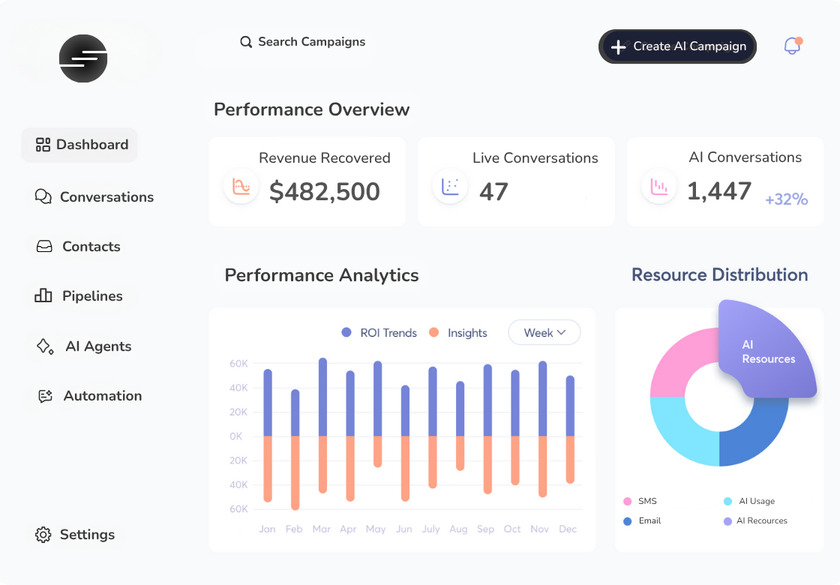The image size is (840, 585).
Task: Click the Revenue Recovered card label
Action: pos(325,158)
